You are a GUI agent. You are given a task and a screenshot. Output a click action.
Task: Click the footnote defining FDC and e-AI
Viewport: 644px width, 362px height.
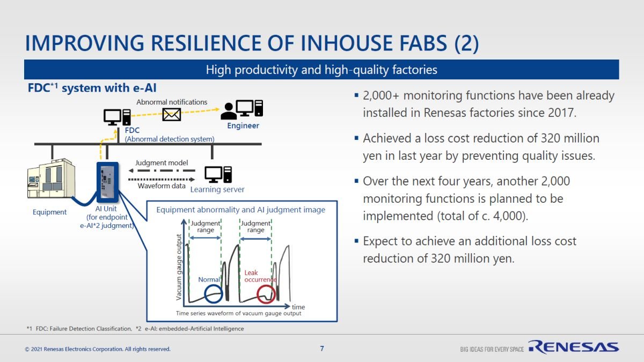coord(135,328)
